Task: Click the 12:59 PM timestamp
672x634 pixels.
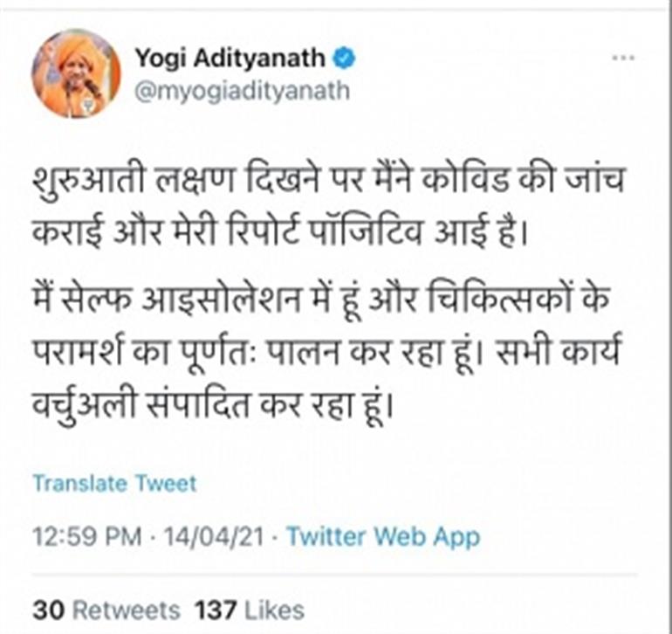Action: point(87,536)
